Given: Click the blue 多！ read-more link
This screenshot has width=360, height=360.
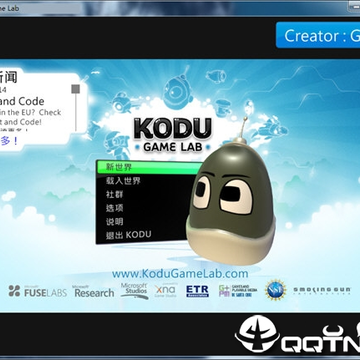Looking at the screenshot, I should pyautogui.click(x=9, y=141).
